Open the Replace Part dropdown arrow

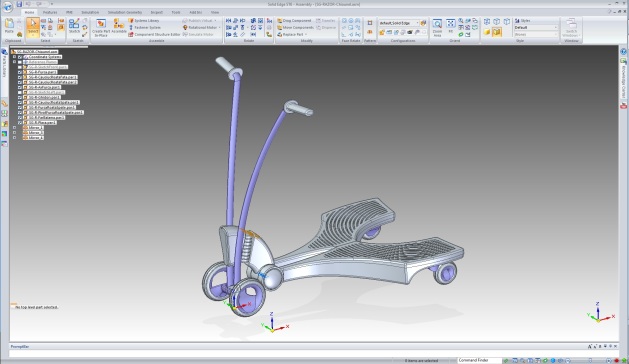(x=306, y=35)
